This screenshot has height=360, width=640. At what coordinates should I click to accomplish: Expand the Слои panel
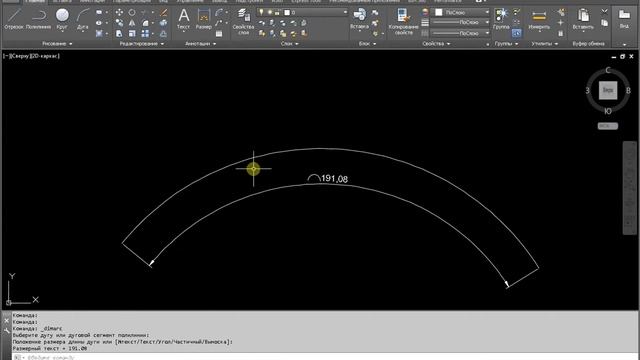[x=290, y=43]
